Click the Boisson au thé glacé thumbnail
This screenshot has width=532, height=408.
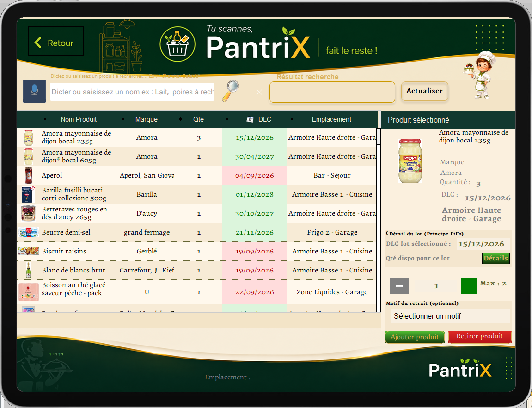click(29, 292)
